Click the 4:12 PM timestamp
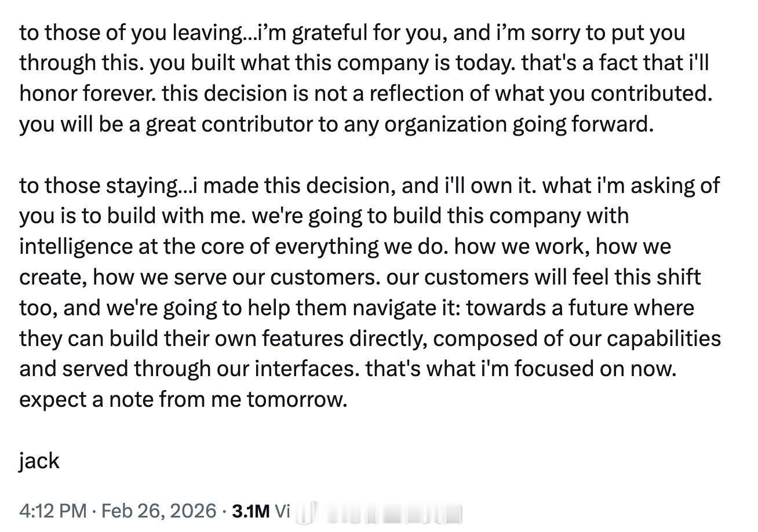 tap(53, 511)
